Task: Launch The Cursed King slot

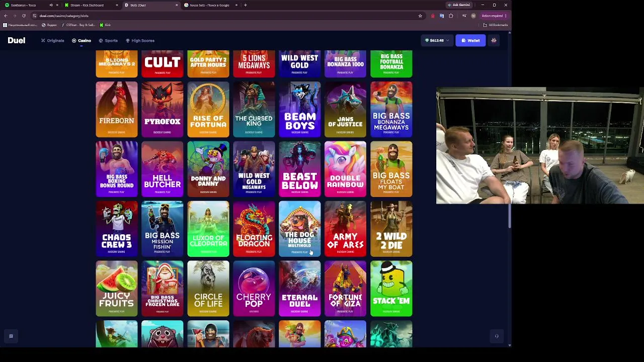Action: point(254,109)
